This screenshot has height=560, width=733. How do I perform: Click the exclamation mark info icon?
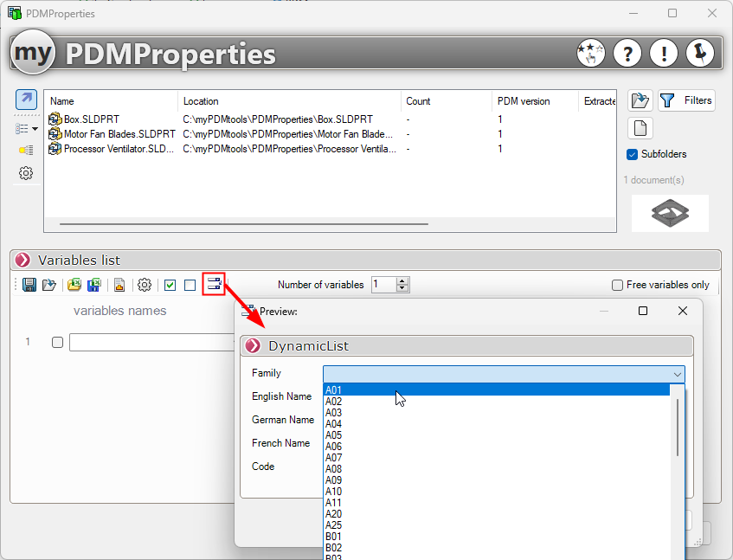pyautogui.click(x=664, y=53)
